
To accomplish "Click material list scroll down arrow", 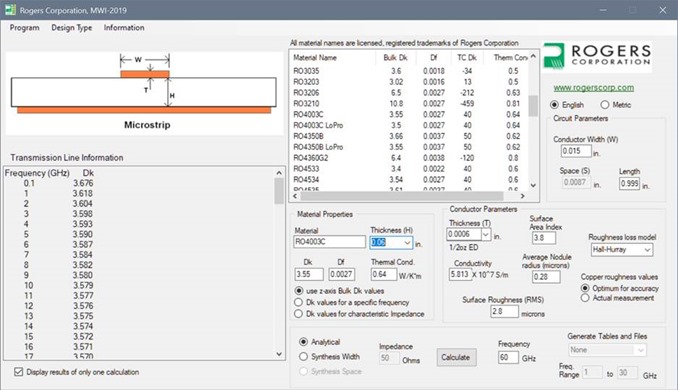I will [x=533, y=185].
